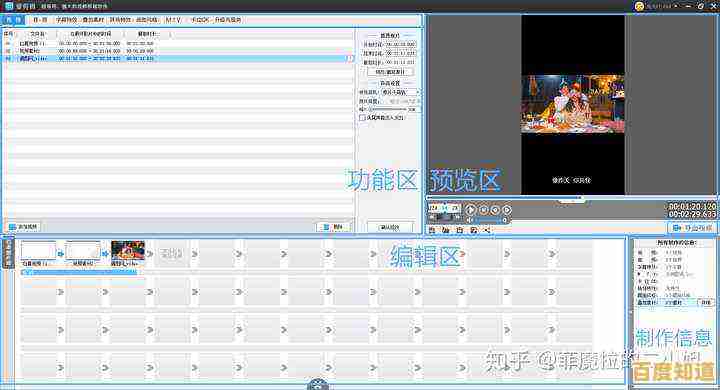Open the 使用音轨 dropdown
The height and width of the screenshot is (390, 720).
(400, 92)
